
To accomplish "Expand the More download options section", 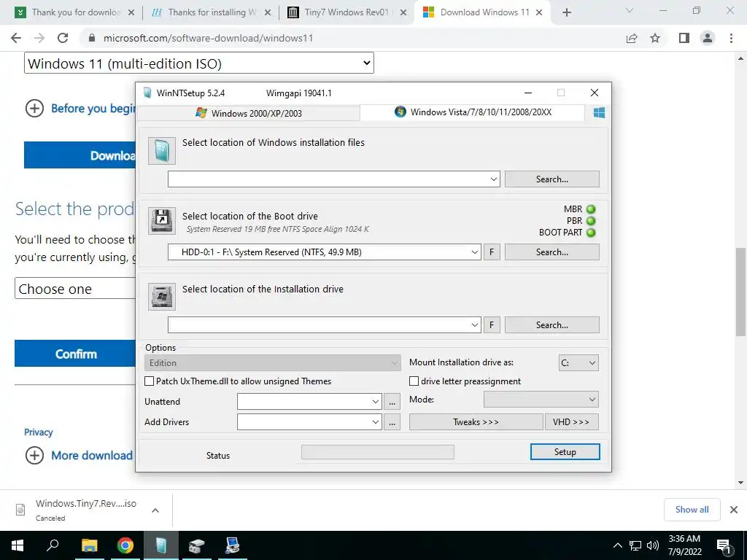I will (34, 455).
